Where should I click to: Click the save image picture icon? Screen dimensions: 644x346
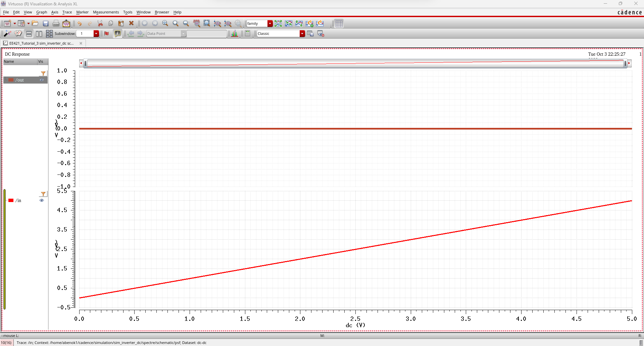[66, 23]
